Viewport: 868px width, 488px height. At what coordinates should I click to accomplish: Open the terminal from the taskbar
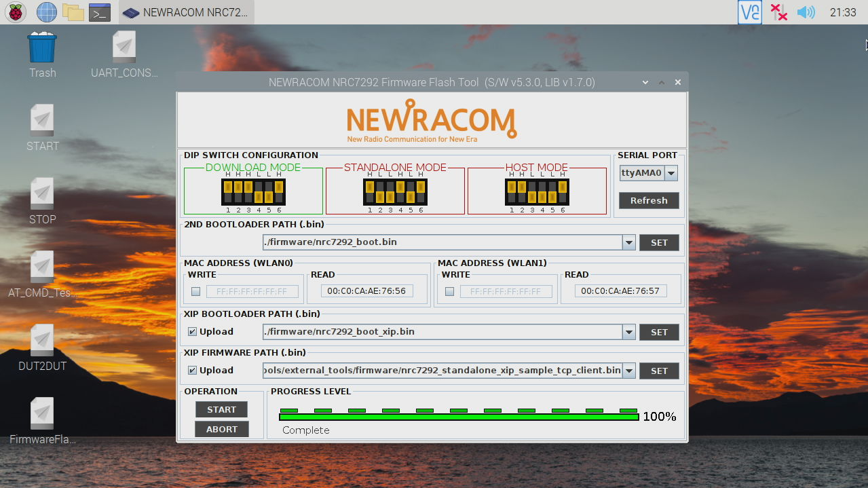(100, 12)
